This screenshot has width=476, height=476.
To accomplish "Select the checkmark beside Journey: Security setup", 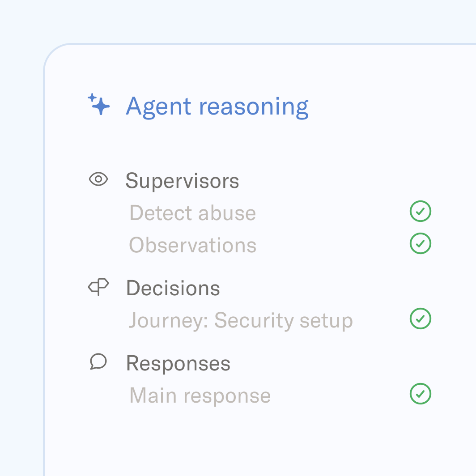I will (420, 319).
